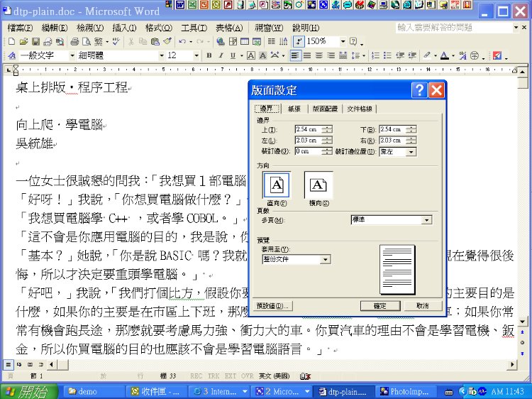532x399 pixels.
Task: Open the 格式 Format menu
Action: click(x=159, y=28)
